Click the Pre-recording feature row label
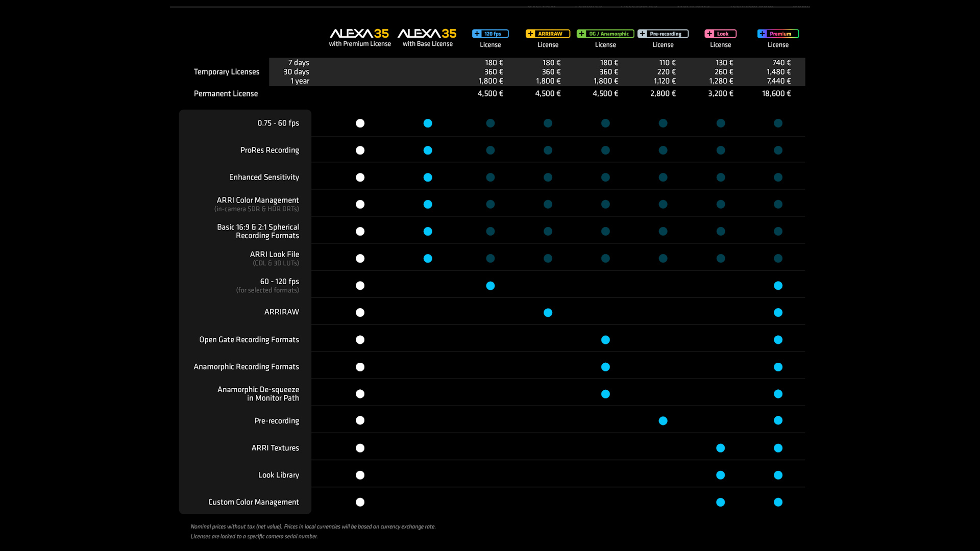The width and height of the screenshot is (980, 551). (x=277, y=421)
